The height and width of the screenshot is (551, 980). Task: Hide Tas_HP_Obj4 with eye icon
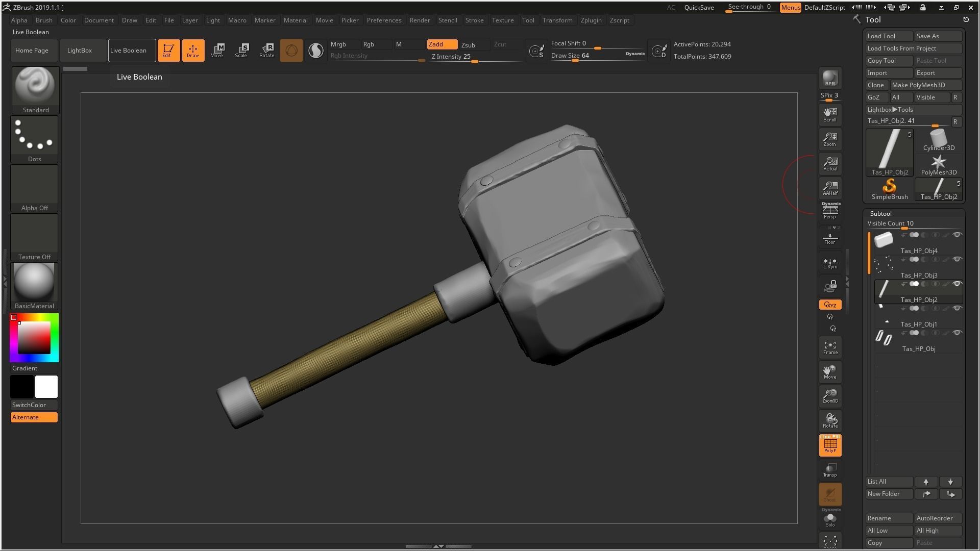point(958,235)
